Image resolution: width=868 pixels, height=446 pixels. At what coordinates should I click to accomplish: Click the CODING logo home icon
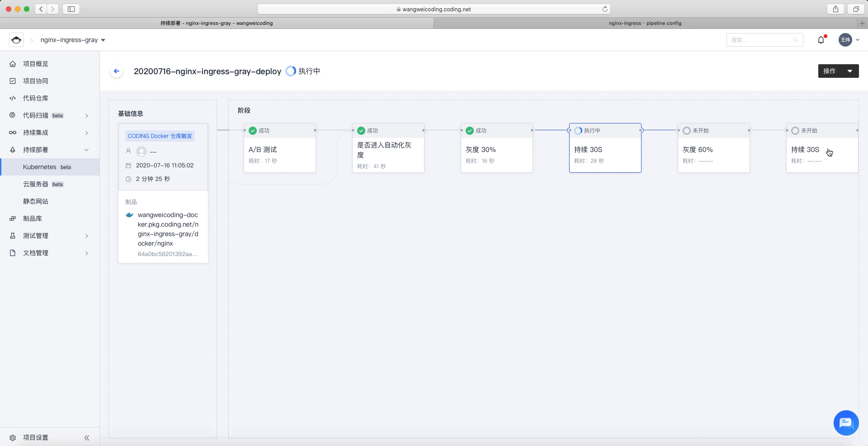[x=16, y=40]
